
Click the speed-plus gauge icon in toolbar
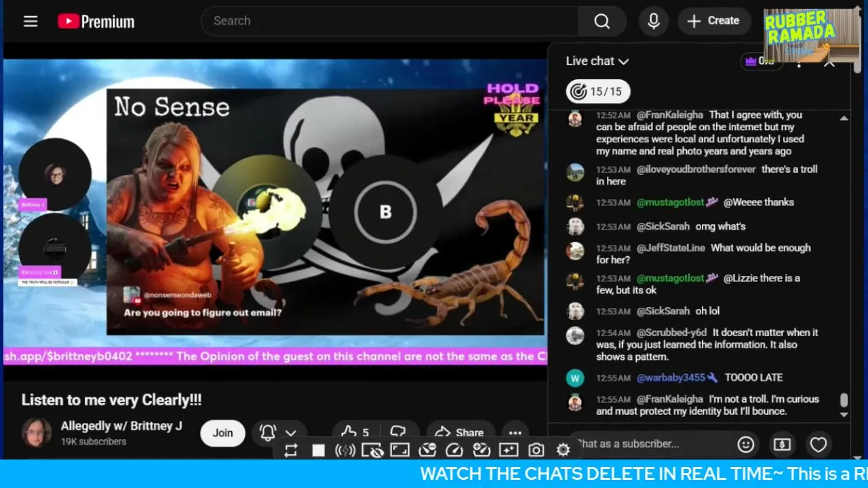(481, 450)
